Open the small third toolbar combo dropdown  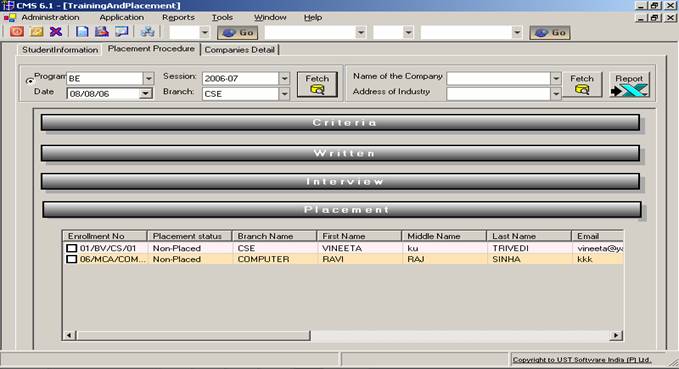[x=408, y=32]
